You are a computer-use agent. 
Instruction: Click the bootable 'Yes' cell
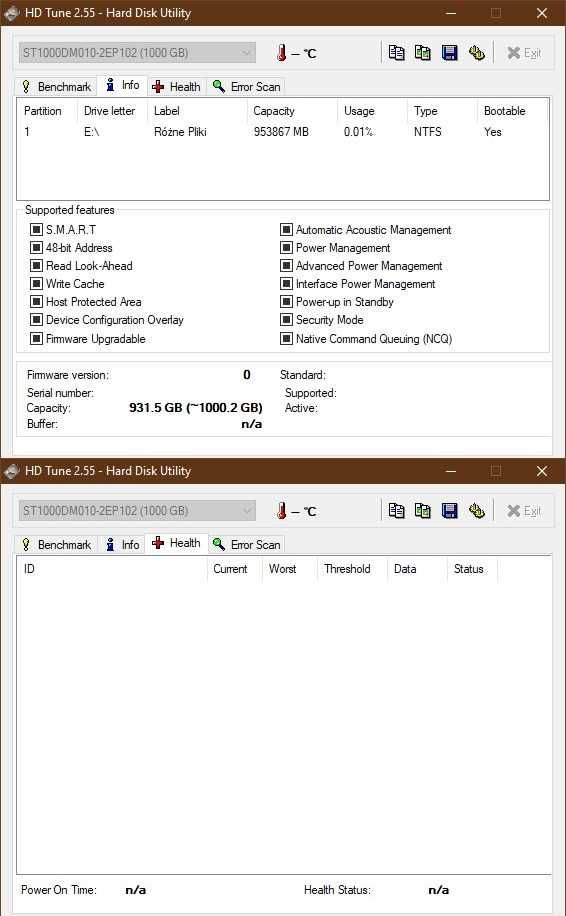(x=492, y=132)
